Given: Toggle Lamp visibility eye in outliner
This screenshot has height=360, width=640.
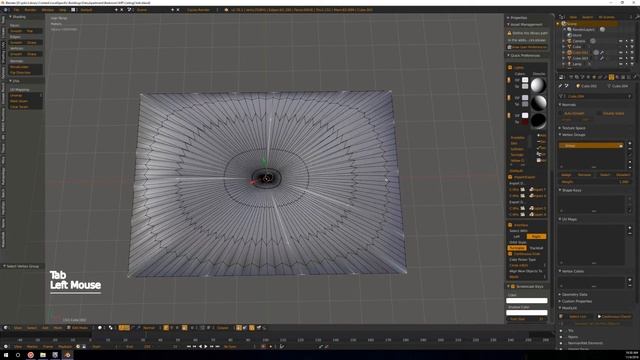Looking at the screenshot, I should (621, 64).
